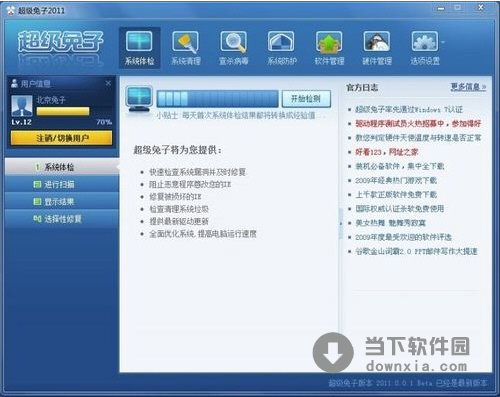This screenshot has height=397, width=500.
Task: Open the 硬件管理 icon
Action: click(377, 48)
